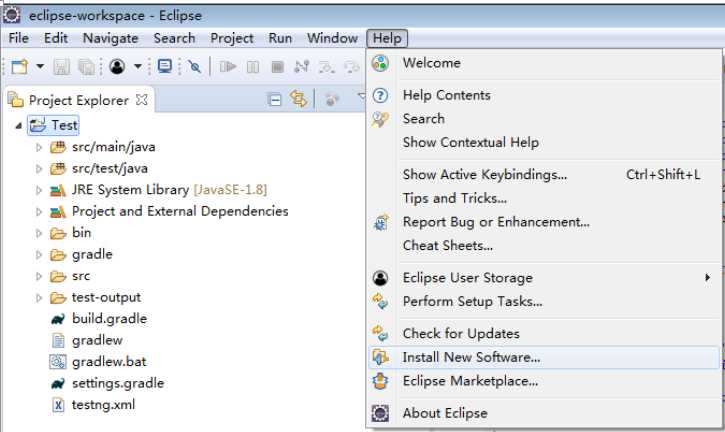Click the test-output folder icon
This screenshot has height=432, width=725.
[58, 298]
